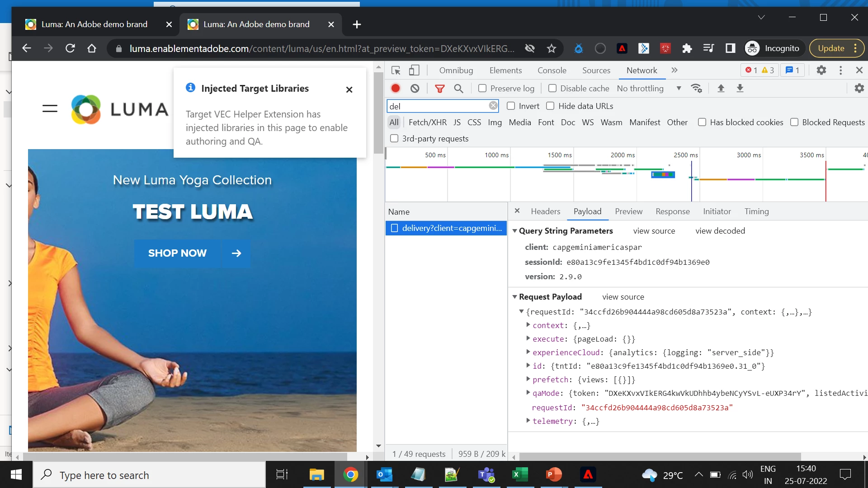Click the record network log button
Viewport: 868px width, 488px height.
396,89
